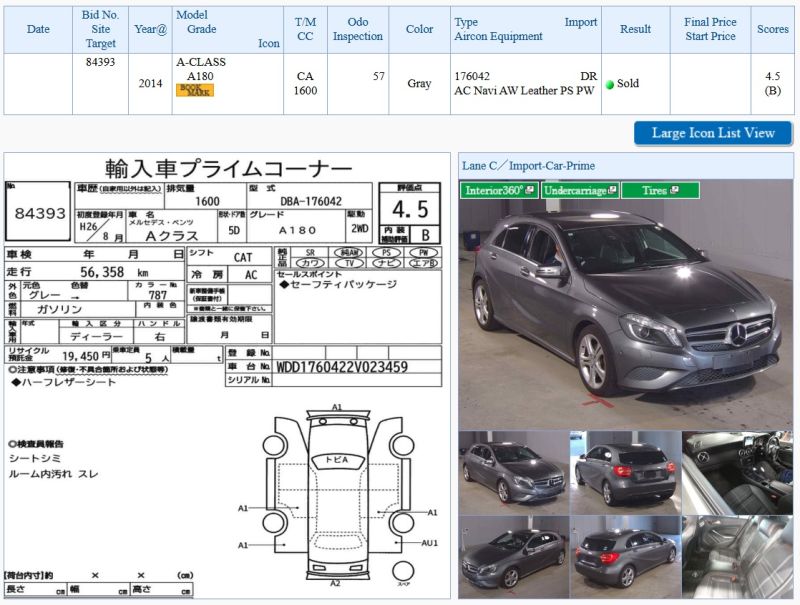Click the Sold result text
Image resolution: width=800 pixels, height=605 pixels.
pos(628,84)
